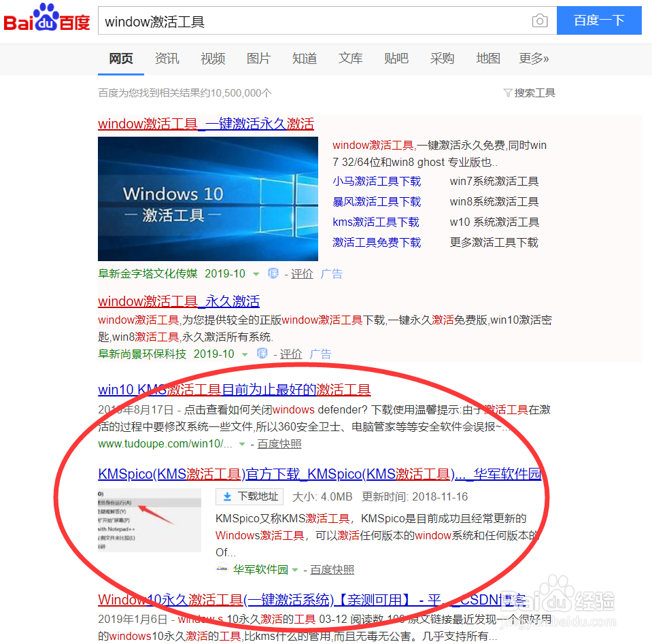Click 评价 link for 阜新尚景环保科技 ad
Screen dimensions: 652x644
[291, 354]
